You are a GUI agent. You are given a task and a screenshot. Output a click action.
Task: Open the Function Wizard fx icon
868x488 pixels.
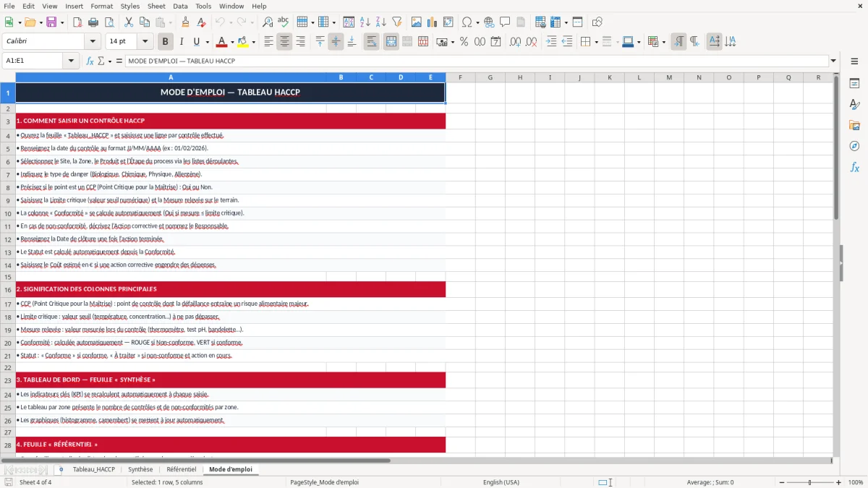coord(90,61)
